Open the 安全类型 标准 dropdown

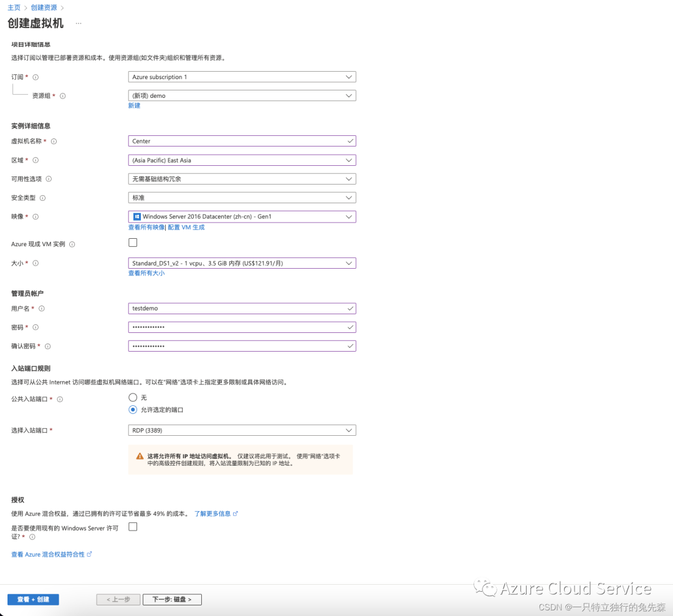click(x=242, y=198)
